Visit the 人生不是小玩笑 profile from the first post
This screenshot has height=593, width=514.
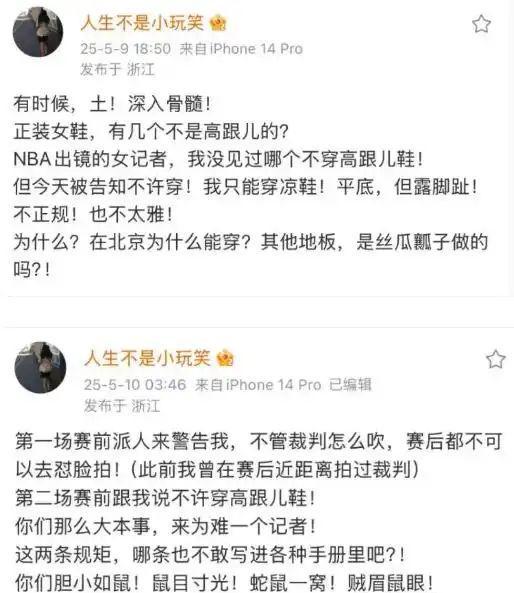tap(142, 23)
